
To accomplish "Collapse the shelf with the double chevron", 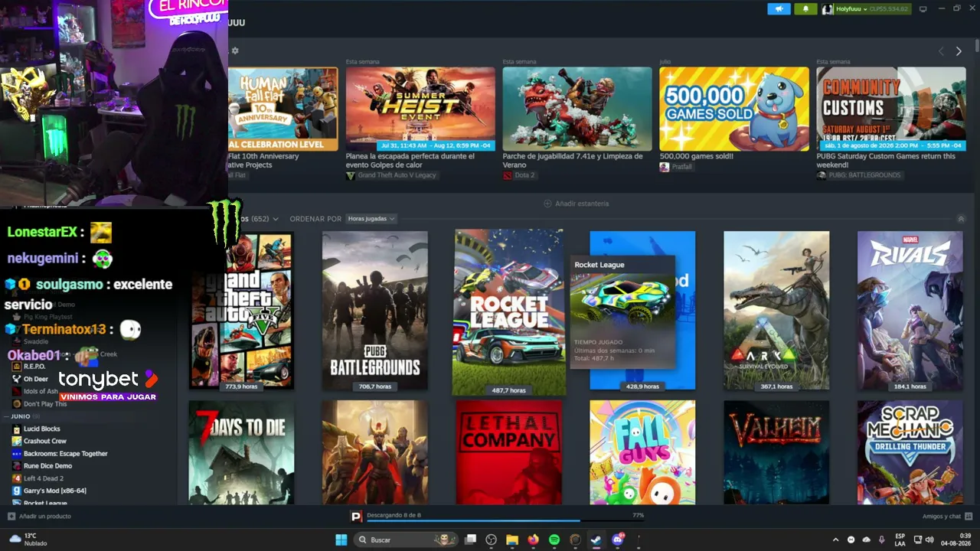I will [x=961, y=219].
